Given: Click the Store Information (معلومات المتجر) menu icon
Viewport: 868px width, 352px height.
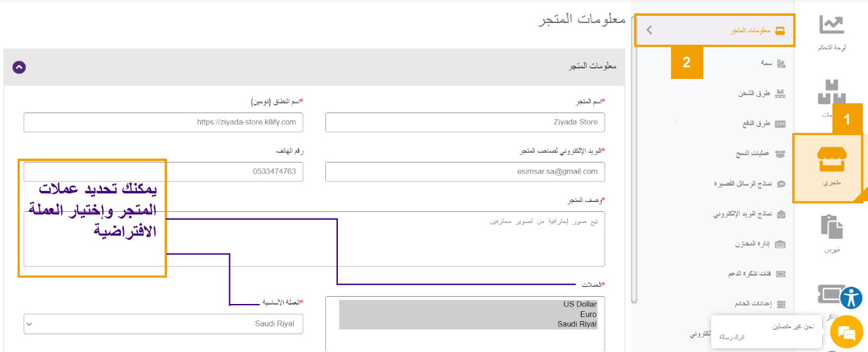Looking at the screenshot, I should [780, 31].
